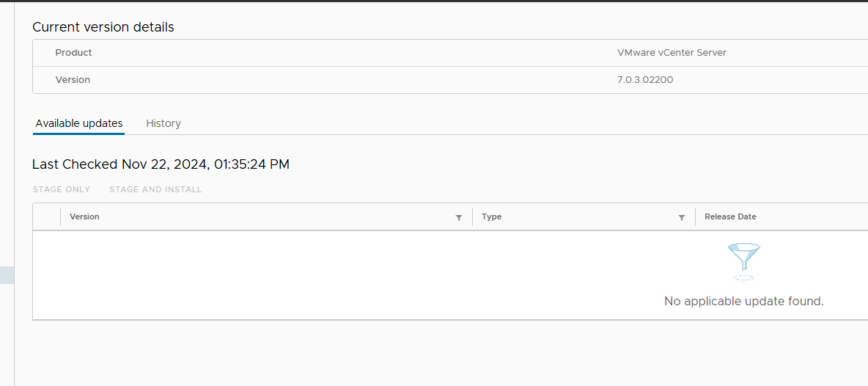Click version number 7.0.3.02200
The width and height of the screenshot is (868, 386).
[645, 80]
